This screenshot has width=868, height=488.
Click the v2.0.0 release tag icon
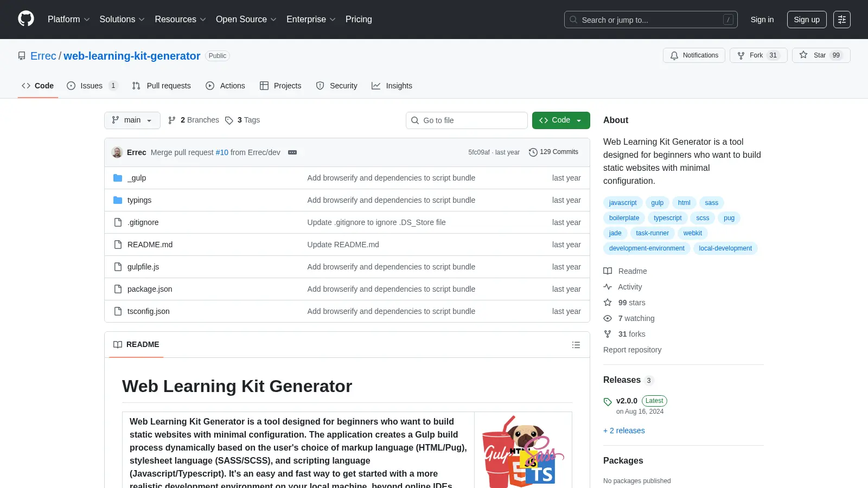pos(608,402)
